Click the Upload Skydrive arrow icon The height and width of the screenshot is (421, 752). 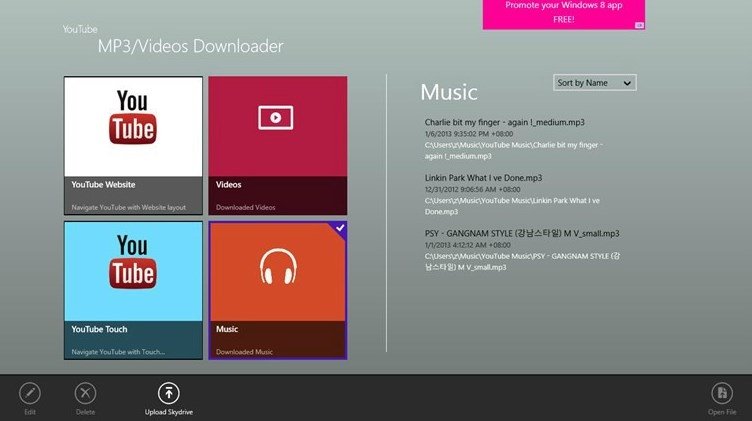coord(169,393)
